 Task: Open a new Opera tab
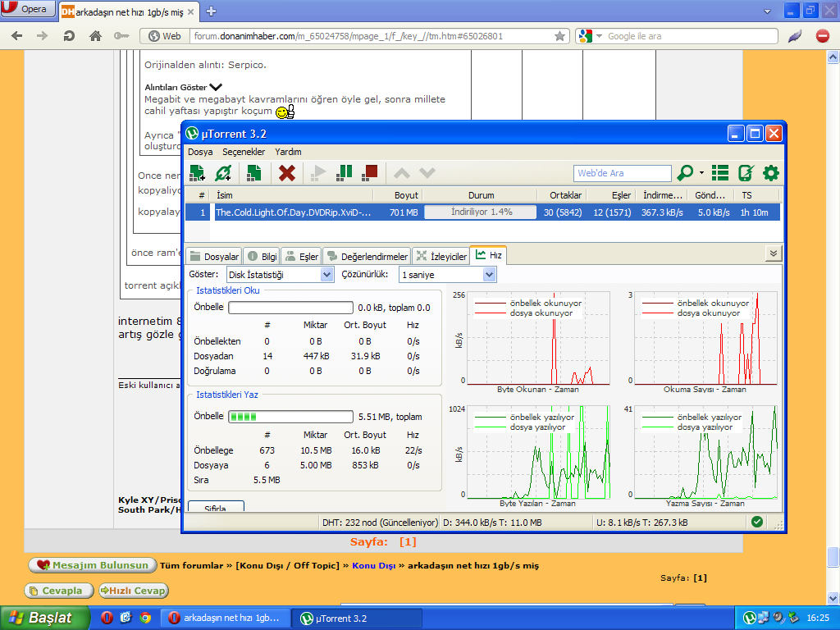point(211,11)
